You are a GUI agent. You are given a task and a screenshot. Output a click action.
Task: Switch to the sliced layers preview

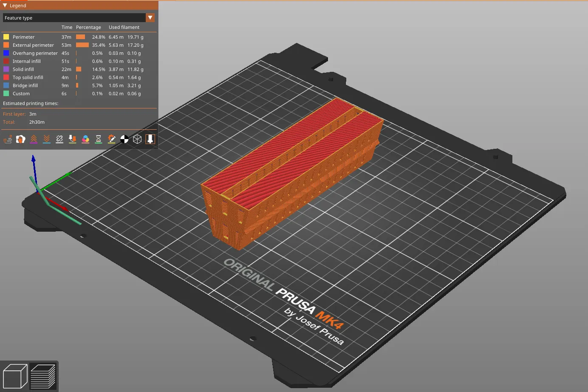(x=43, y=376)
